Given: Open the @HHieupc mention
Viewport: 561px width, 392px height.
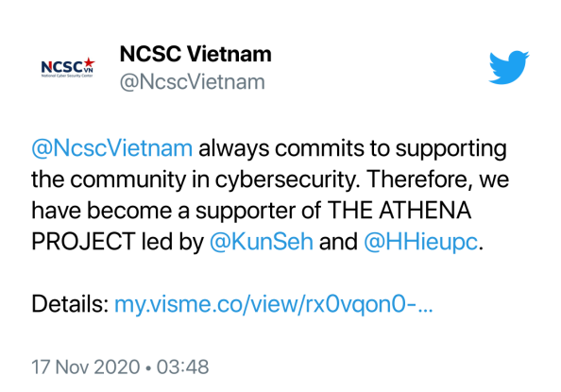Looking at the screenshot, I should tap(420, 241).
